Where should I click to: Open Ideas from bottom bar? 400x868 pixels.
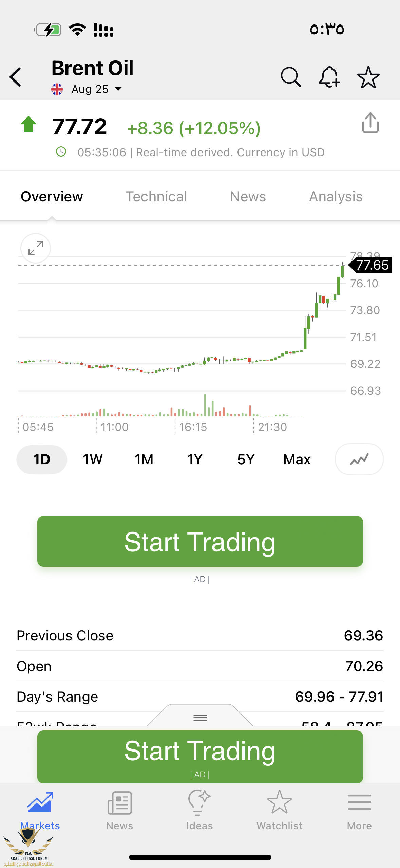(x=199, y=810)
